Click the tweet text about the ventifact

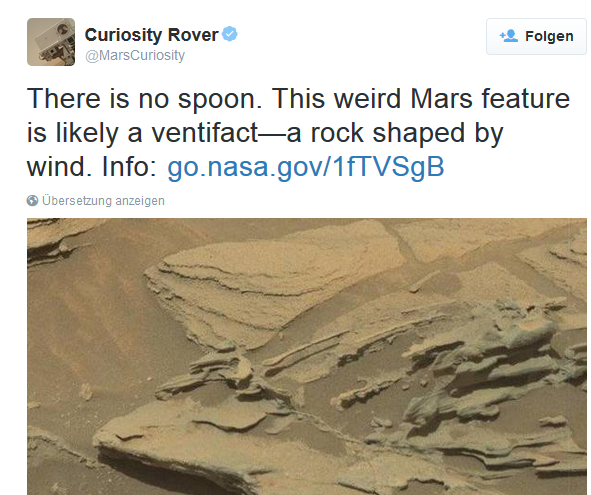(298, 132)
